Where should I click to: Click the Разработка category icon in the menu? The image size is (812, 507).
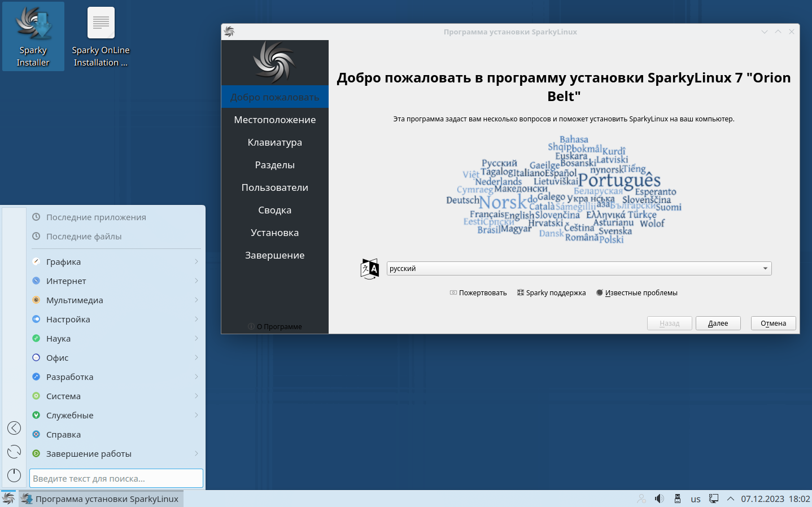[36, 377]
